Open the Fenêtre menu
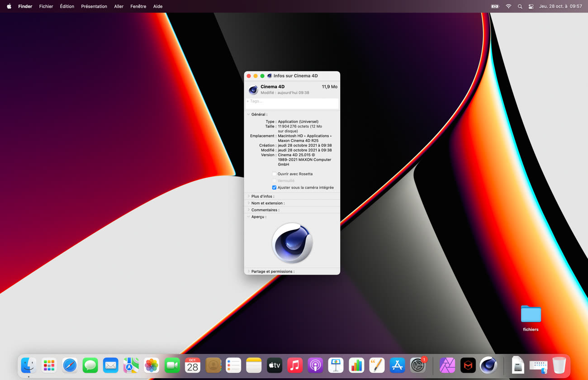This screenshot has width=588, height=380. coord(138,6)
